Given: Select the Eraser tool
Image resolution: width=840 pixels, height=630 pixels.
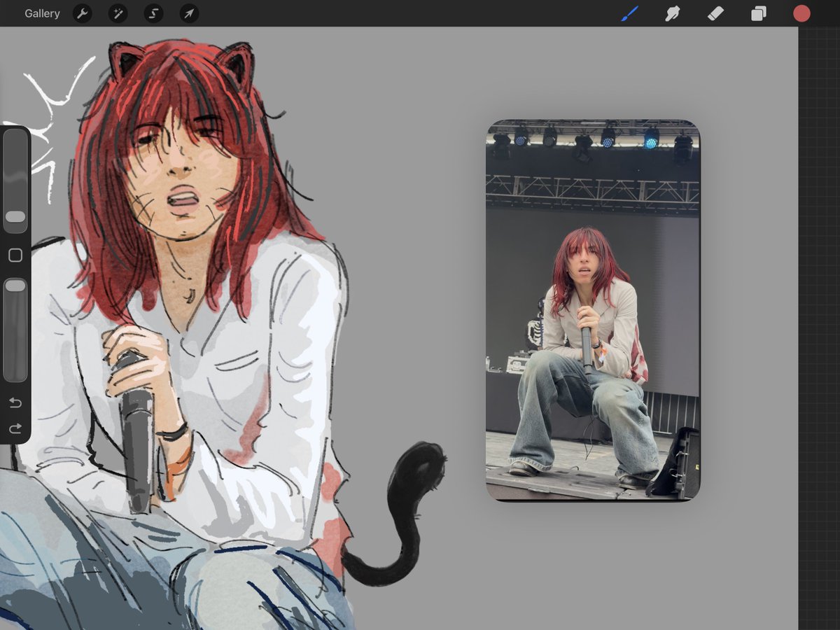Looking at the screenshot, I should pyautogui.click(x=715, y=13).
